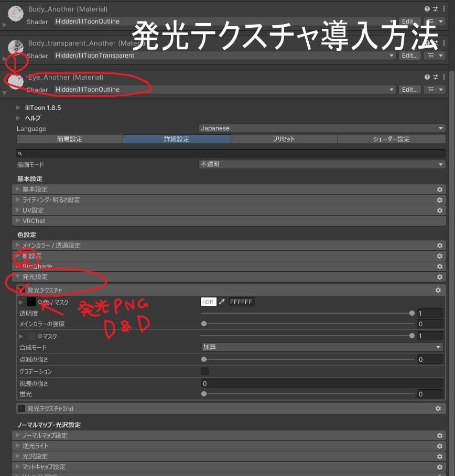The height and width of the screenshot is (476, 455).
Task: Click the gear icon on 発光設定 section
Action: tap(440, 276)
